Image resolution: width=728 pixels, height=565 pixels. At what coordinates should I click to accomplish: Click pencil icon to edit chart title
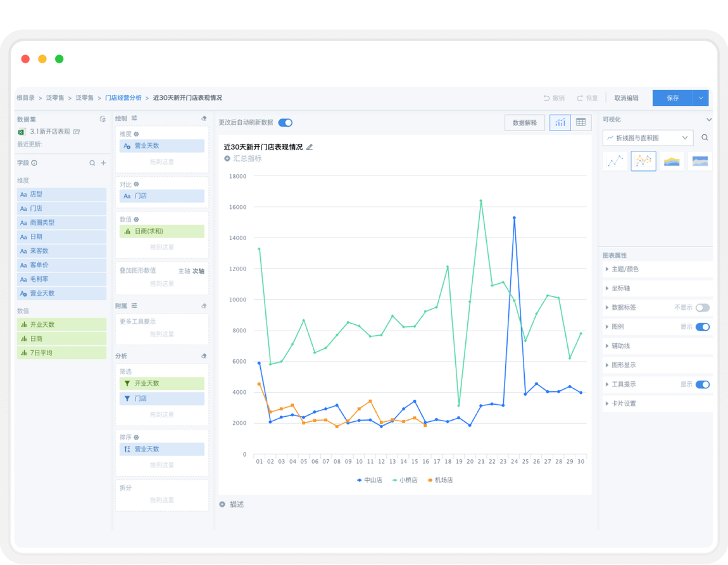tap(310, 147)
